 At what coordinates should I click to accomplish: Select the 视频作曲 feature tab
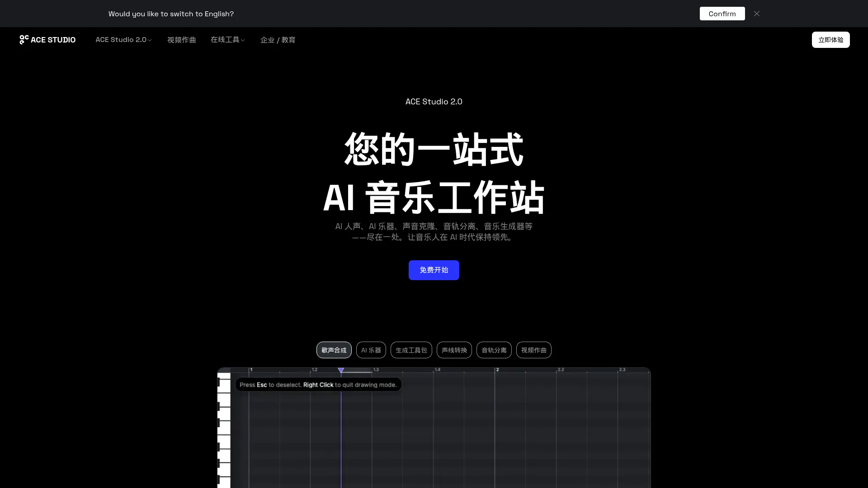[533, 350]
